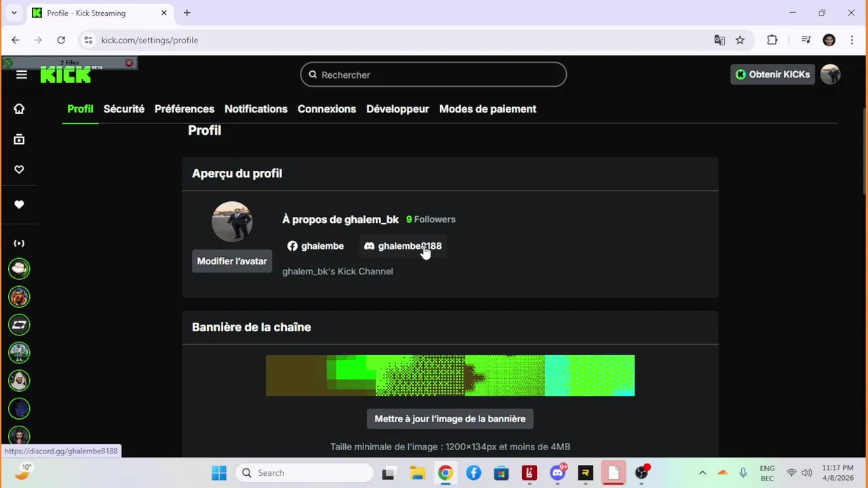Switch to the Profil tab
The image size is (868, 488).
80,109
